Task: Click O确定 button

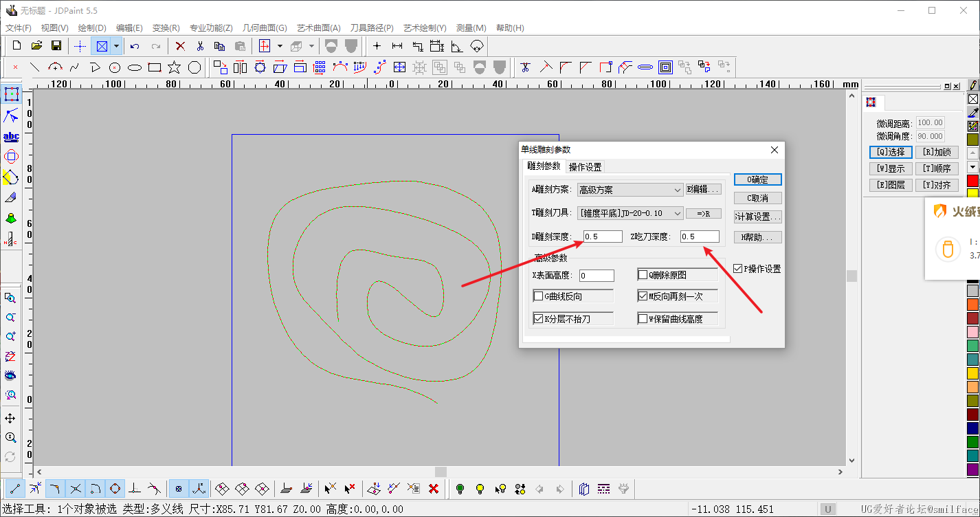Action: click(x=758, y=179)
